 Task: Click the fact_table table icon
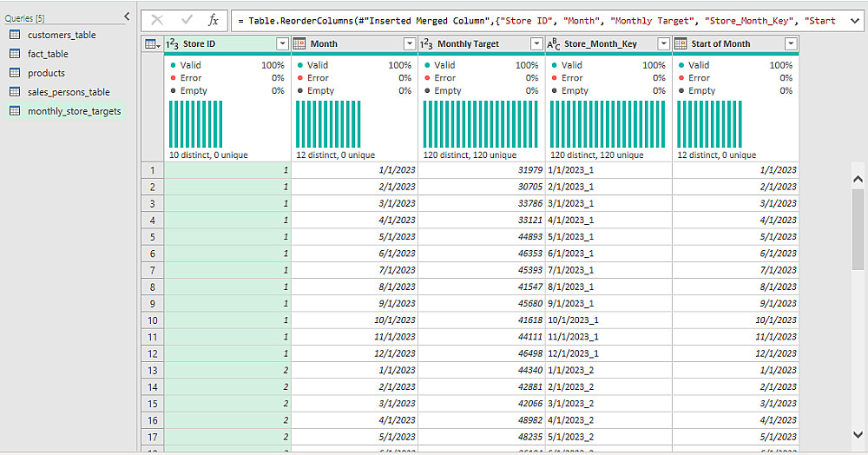pos(15,54)
